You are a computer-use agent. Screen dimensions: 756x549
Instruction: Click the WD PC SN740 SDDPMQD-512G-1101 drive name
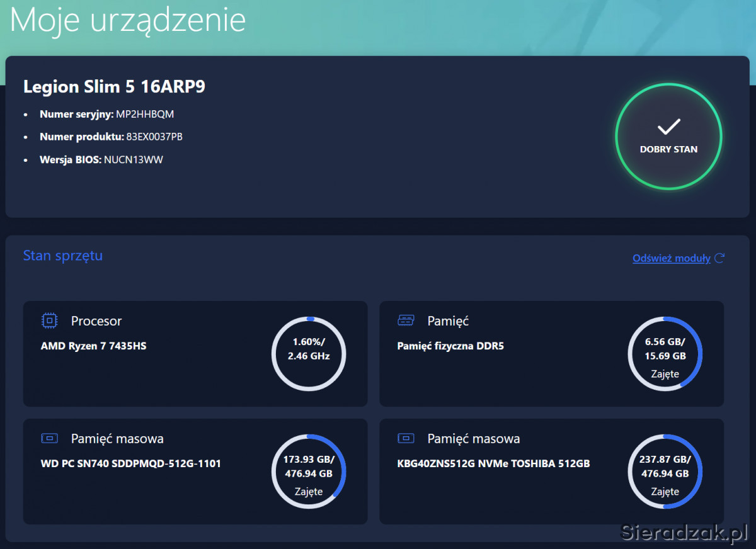pyautogui.click(x=131, y=463)
